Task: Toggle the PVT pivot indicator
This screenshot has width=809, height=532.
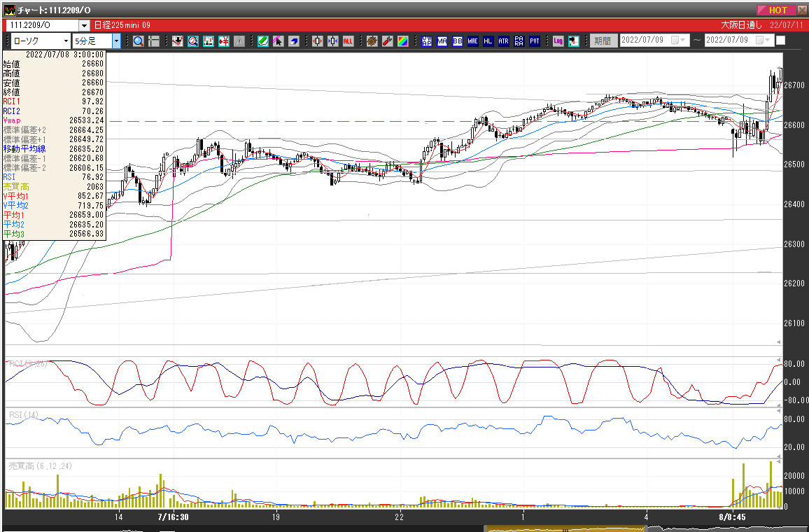Action: tap(535, 41)
